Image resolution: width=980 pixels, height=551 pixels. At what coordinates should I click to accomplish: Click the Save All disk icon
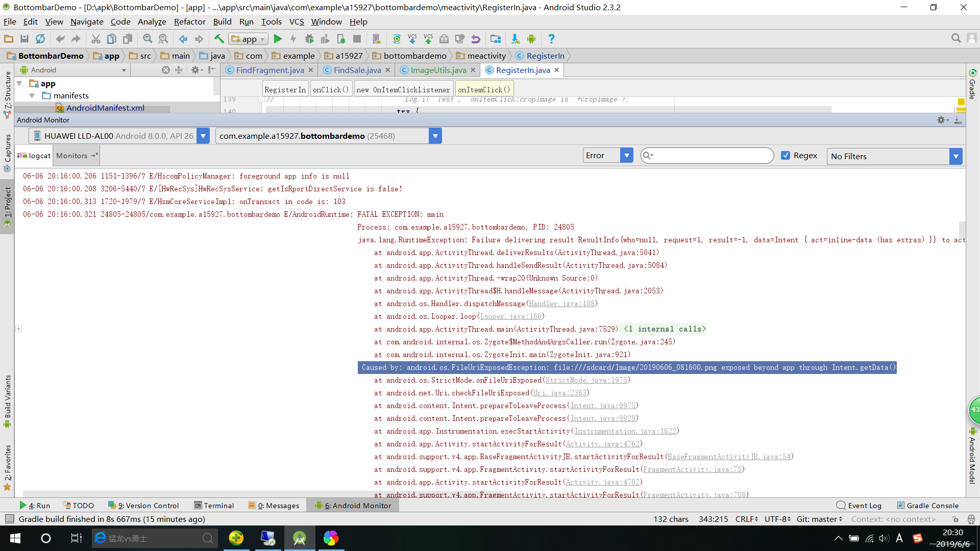[24, 39]
